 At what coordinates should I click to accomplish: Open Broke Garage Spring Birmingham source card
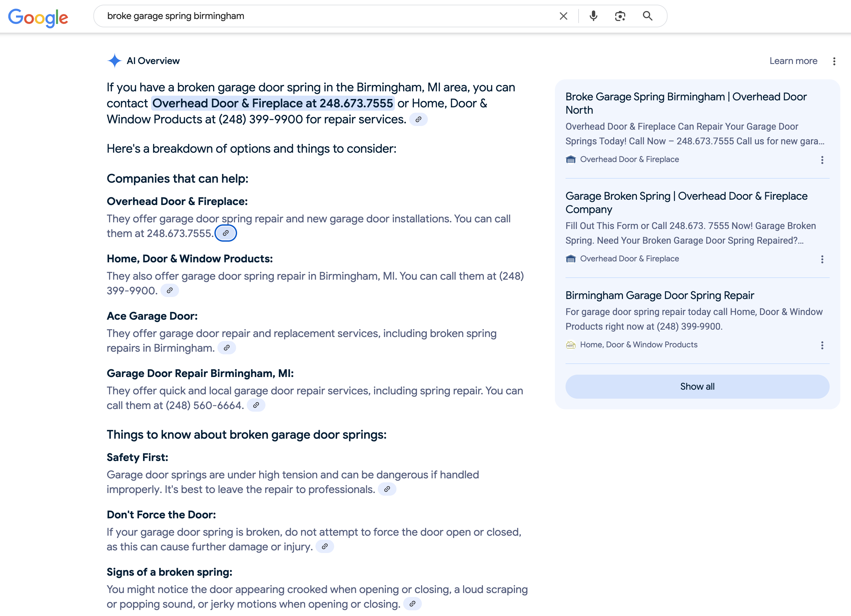point(686,103)
